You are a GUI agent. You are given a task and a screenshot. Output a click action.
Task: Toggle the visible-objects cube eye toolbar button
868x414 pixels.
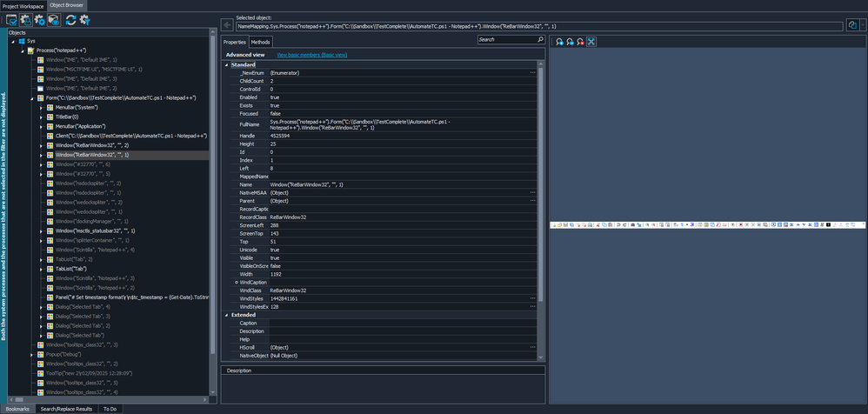[54, 20]
